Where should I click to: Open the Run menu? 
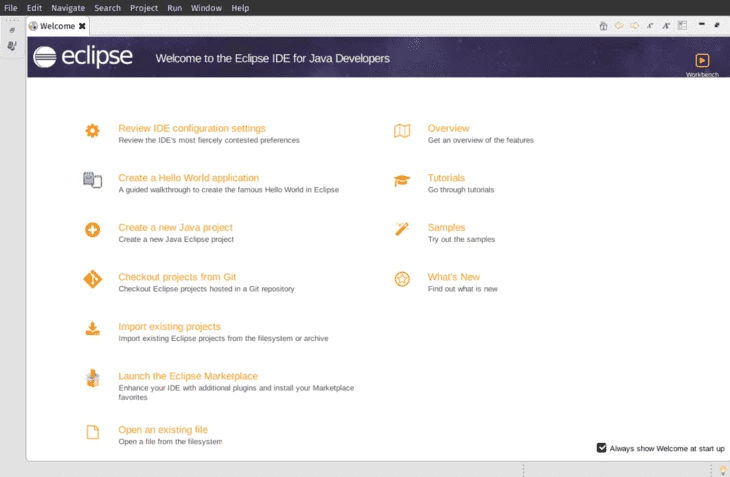coord(175,8)
